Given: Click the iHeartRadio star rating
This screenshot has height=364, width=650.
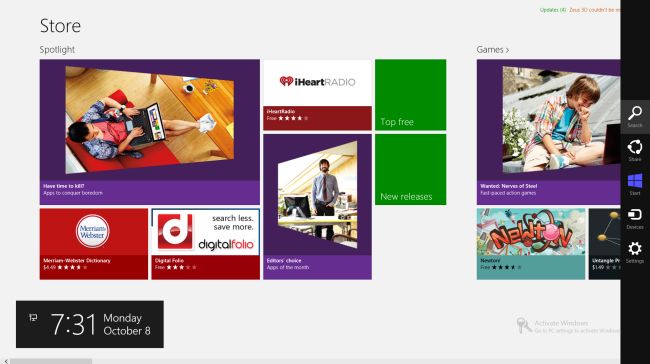Looking at the screenshot, I should coord(293,118).
